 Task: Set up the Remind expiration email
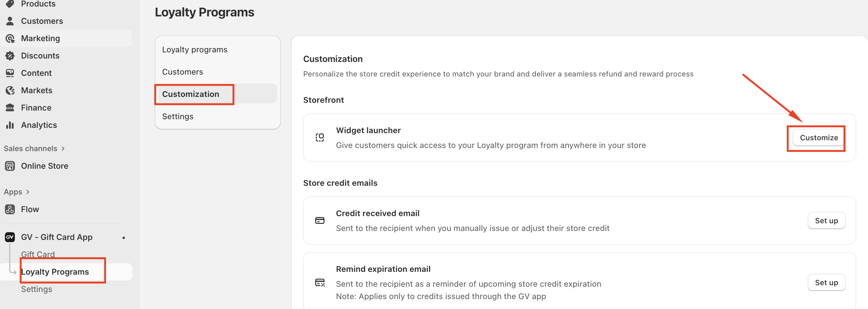[826, 283]
